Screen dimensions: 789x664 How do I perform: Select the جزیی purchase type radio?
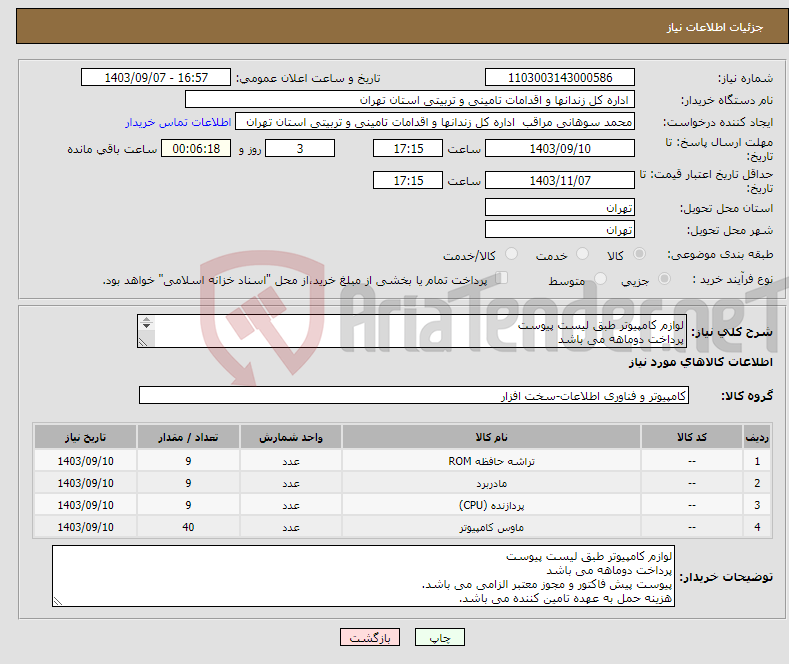click(x=664, y=278)
